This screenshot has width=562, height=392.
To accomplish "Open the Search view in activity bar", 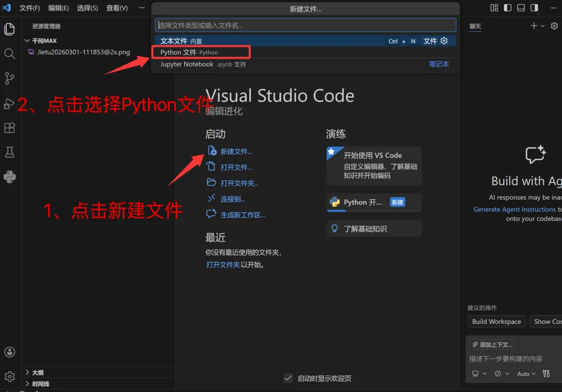I will click(9, 54).
